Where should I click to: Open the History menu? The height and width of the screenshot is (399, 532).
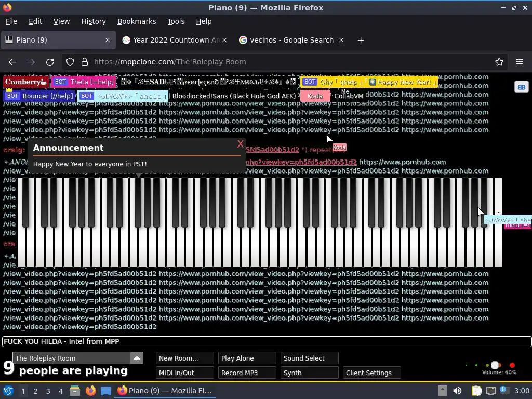[94, 21]
